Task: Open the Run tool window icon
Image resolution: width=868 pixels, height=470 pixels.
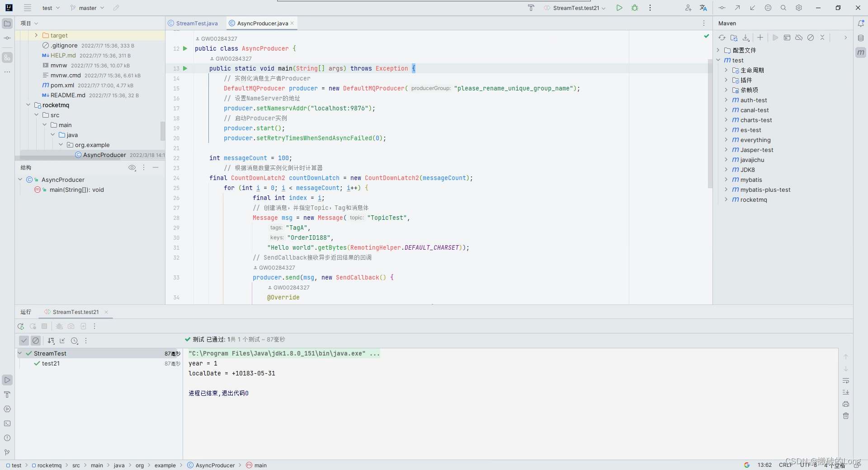Action: point(7,380)
